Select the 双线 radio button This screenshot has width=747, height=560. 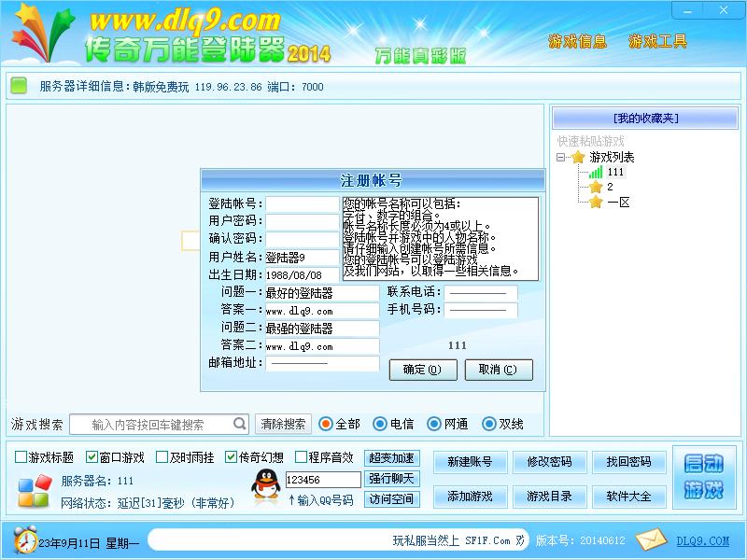488,424
